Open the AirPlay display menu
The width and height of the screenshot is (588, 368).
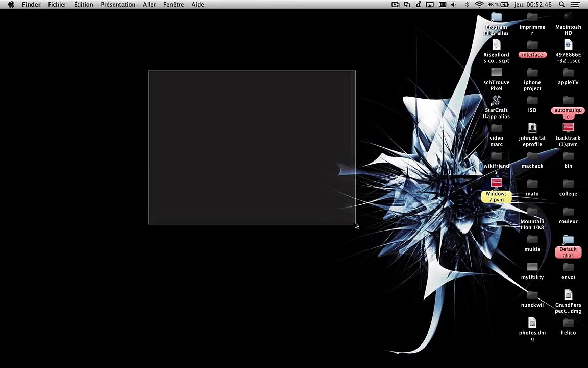(430, 5)
